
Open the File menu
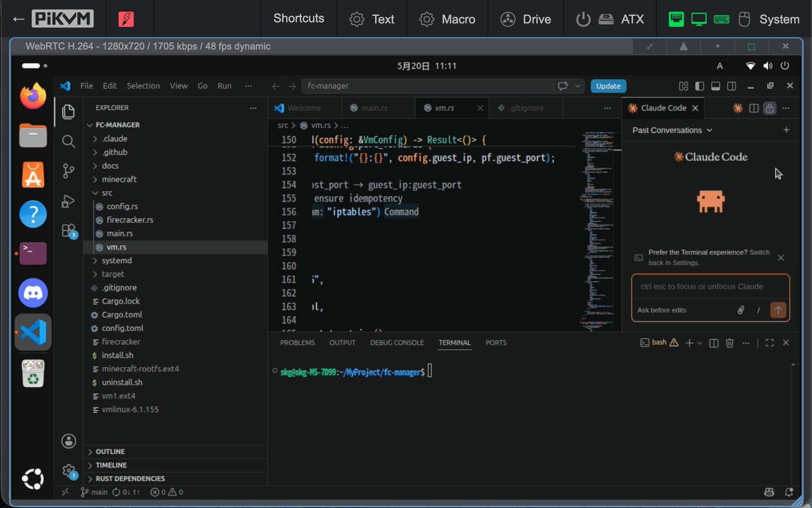tap(86, 86)
